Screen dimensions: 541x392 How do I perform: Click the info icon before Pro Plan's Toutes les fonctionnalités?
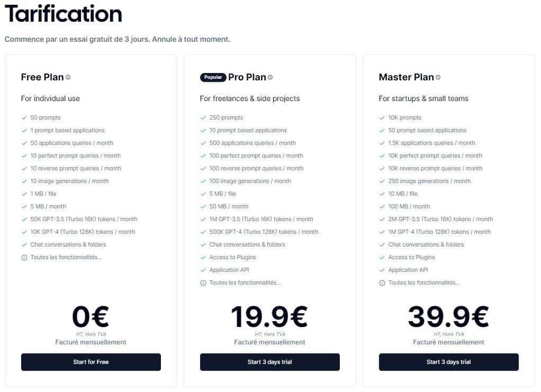[x=203, y=283]
